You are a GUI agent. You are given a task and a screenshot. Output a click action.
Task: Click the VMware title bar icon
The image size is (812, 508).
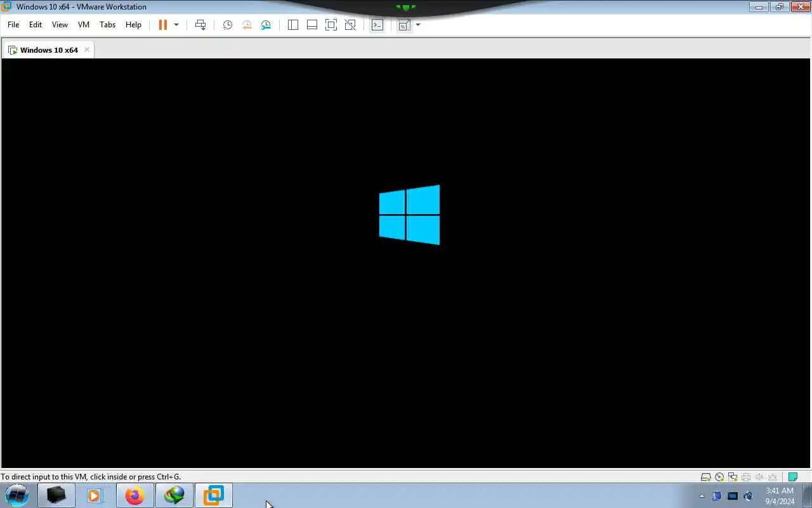click(x=7, y=6)
